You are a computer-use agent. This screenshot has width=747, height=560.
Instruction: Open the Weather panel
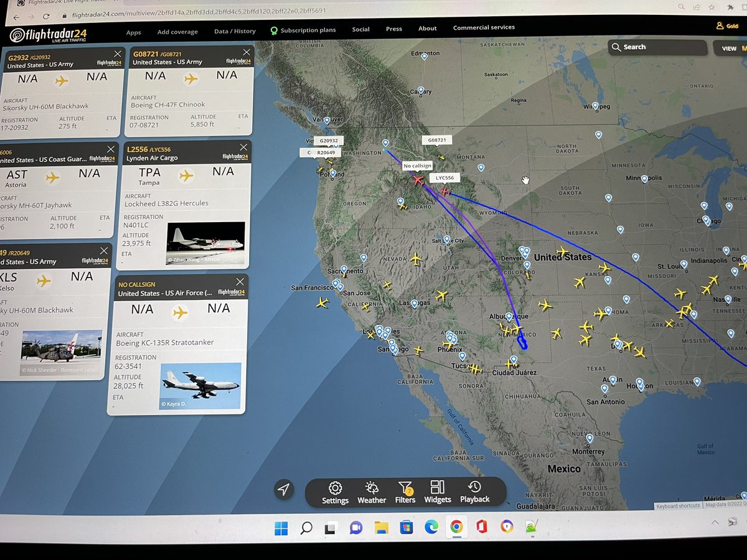tap(372, 492)
